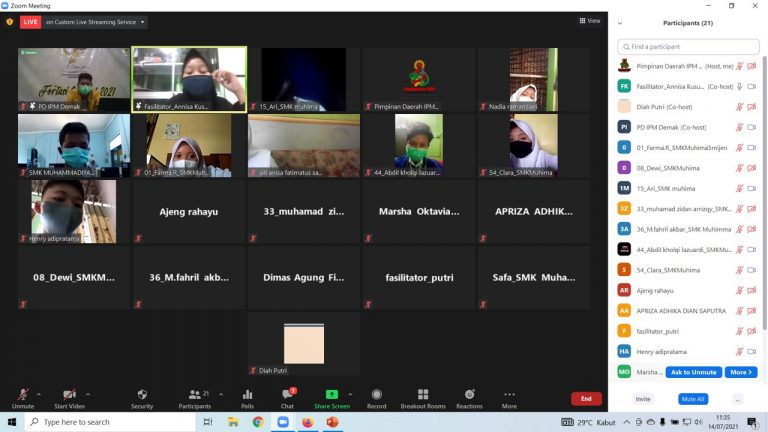
Task: Click Ask to Unmute for Marsha
Action: (x=694, y=372)
